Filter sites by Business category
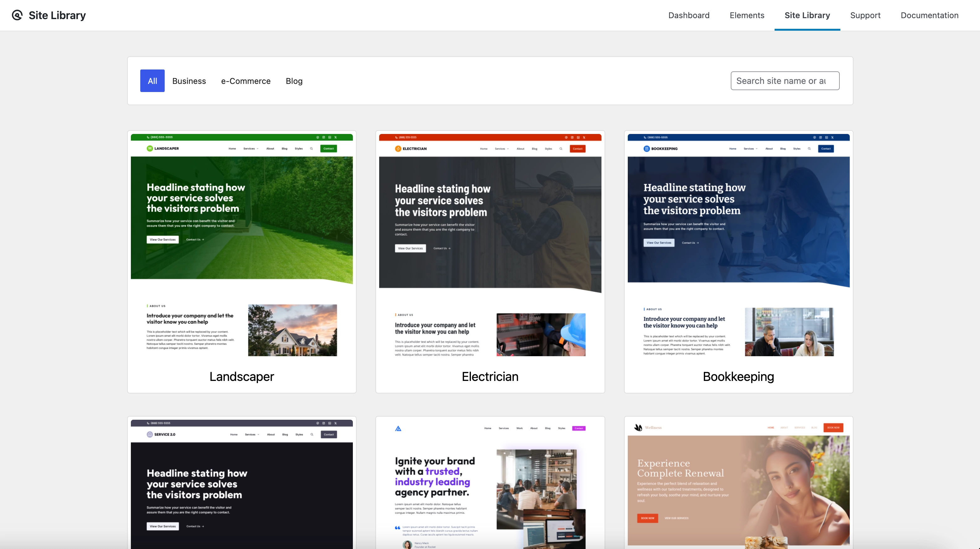This screenshot has height=549, width=980. pos(189,81)
